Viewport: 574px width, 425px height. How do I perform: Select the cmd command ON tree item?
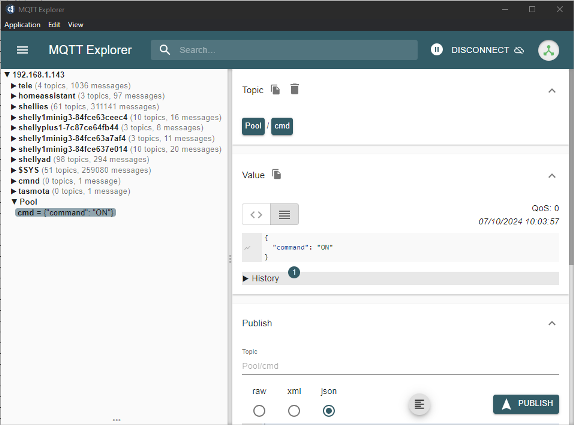click(x=66, y=212)
